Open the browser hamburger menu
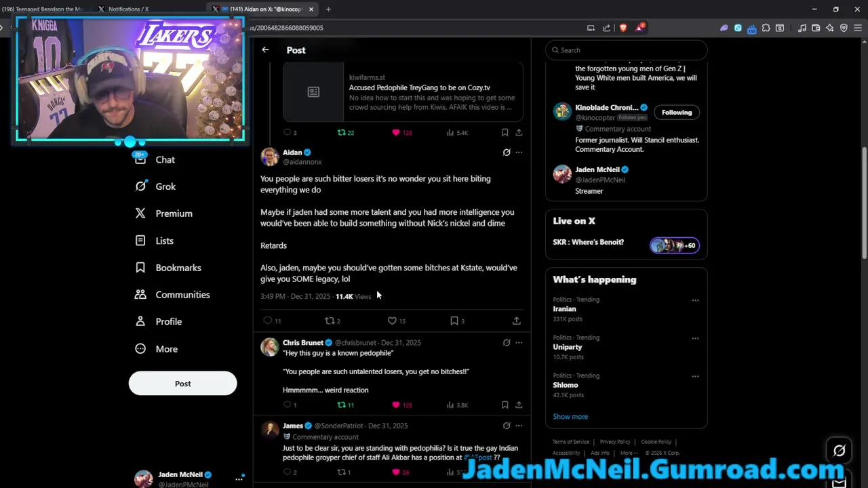Viewport: 868px width, 488px height. (x=858, y=28)
